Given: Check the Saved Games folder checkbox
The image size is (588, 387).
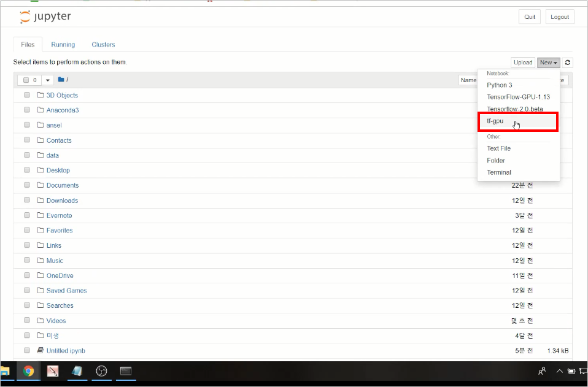Looking at the screenshot, I should (x=26, y=290).
